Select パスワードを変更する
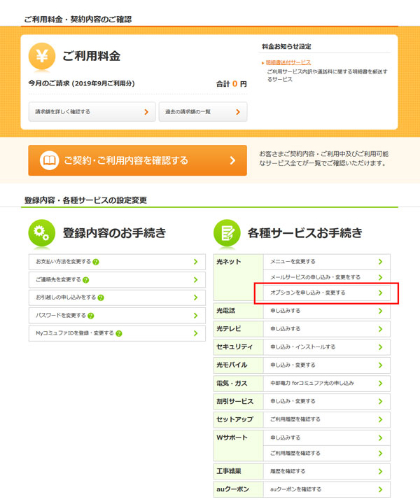The height and width of the screenshot is (504, 420). pyautogui.click(x=117, y=316)
